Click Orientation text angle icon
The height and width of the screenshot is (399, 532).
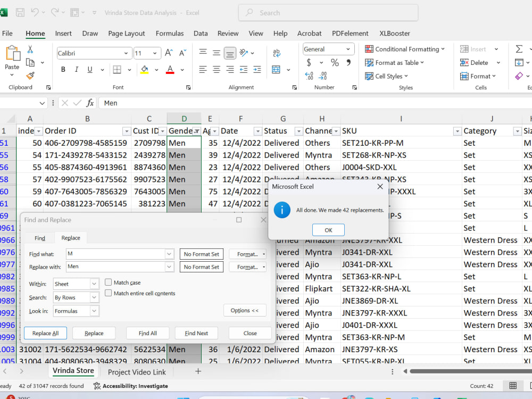tap(244, 53)
